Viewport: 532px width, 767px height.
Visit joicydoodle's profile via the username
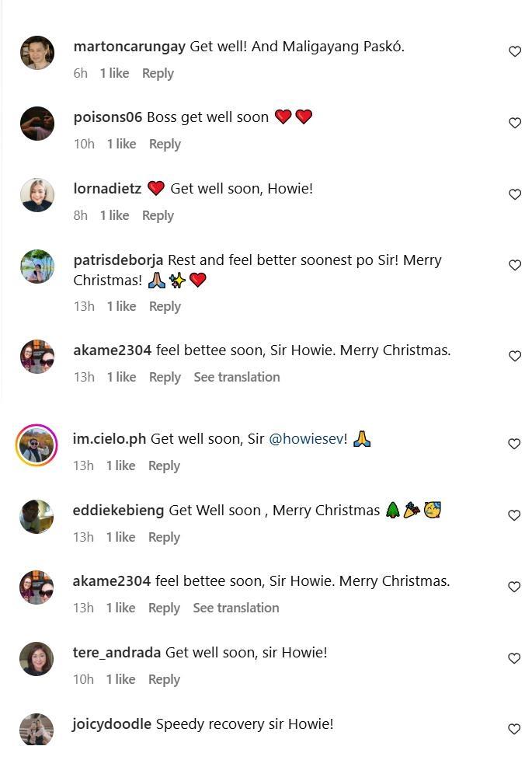click(112, 724)
